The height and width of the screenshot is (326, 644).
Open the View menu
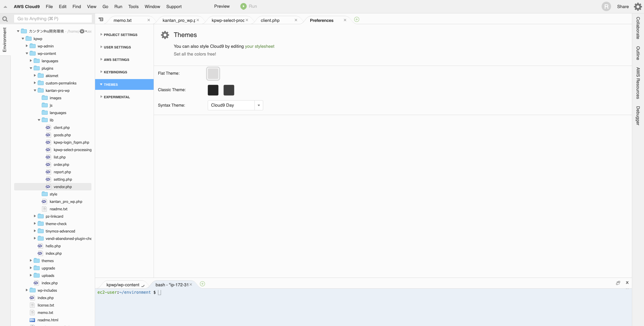(91, 7)
